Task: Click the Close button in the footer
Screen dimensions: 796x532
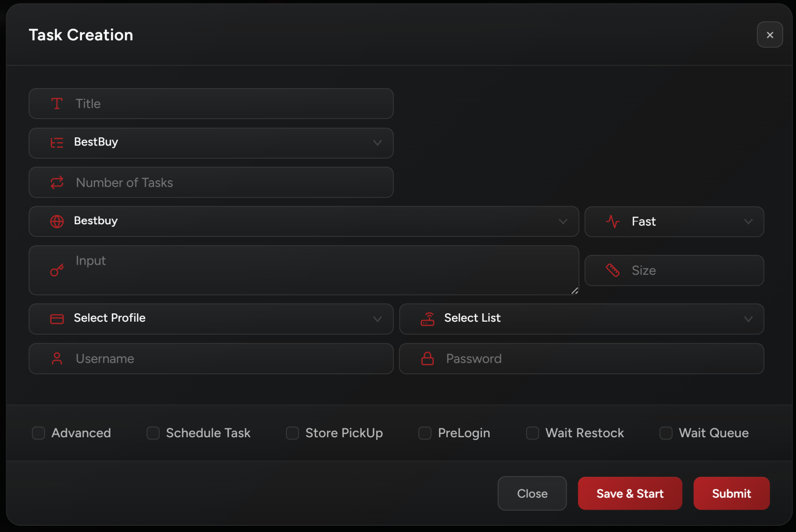Action: click(x=532, y=494)
